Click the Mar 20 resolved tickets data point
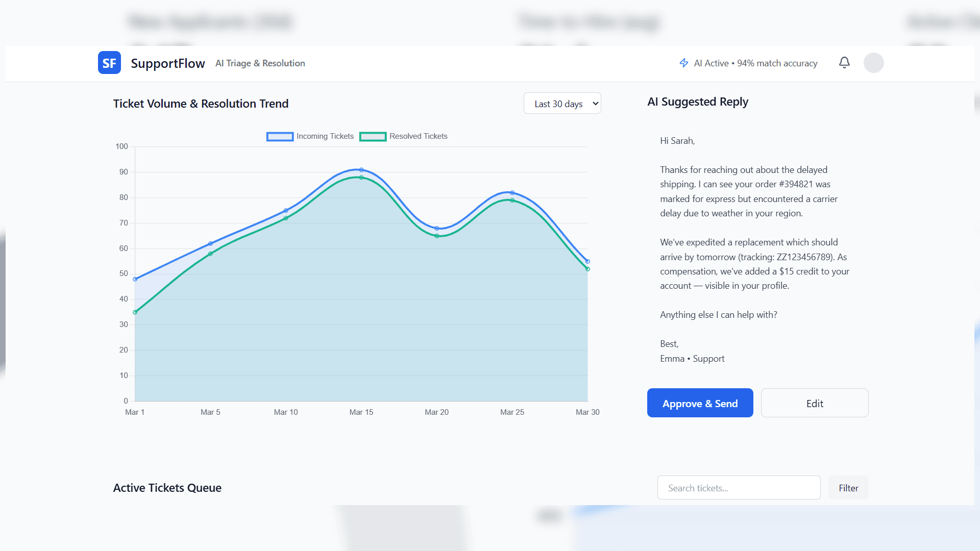This screenshot has width=980, height=551. click(x=437, y=236)
